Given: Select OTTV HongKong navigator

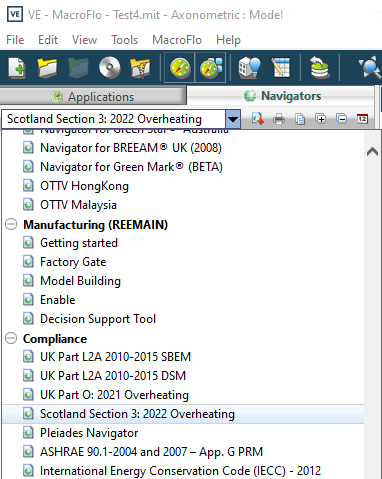Looking at the screenshot, I should pyautogui.click(x=84, y=186).
